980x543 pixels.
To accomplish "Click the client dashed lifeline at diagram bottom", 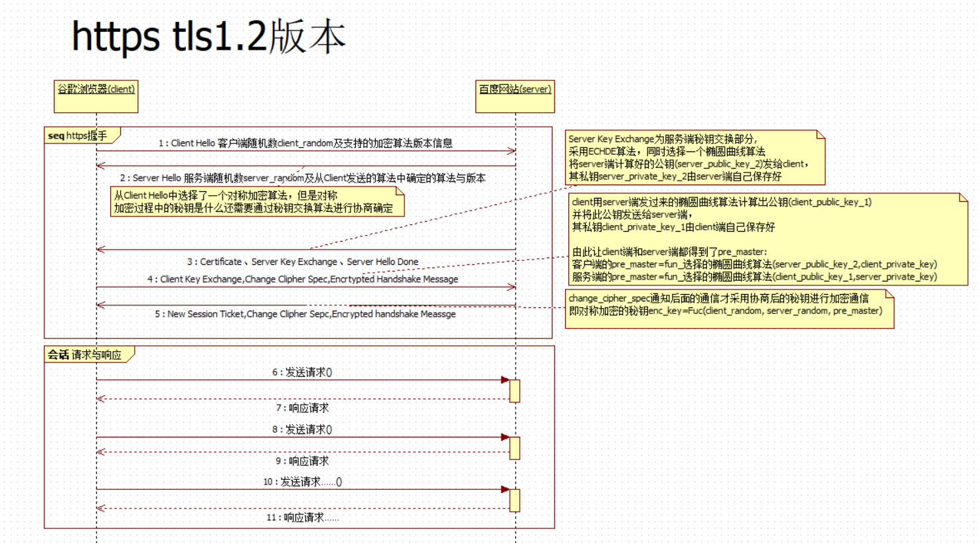I will tap(96, 534).
